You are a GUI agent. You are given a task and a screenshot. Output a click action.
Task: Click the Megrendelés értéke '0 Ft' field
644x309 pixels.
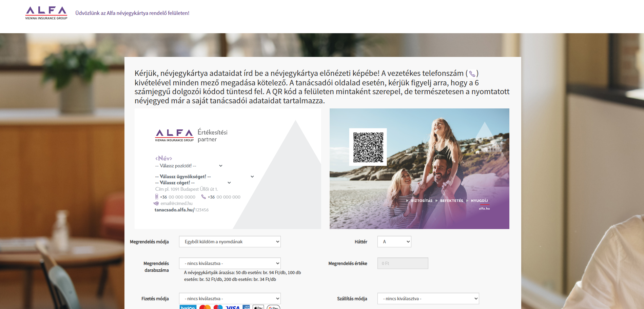coord(403,263)
